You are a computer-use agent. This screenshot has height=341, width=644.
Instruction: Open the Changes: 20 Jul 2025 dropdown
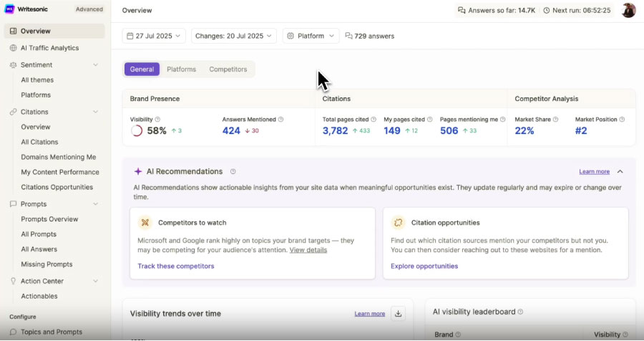(x=235, y=36)
